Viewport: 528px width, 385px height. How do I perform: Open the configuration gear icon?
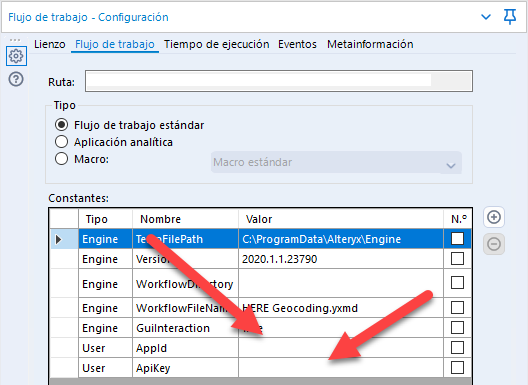coord(16,56)
